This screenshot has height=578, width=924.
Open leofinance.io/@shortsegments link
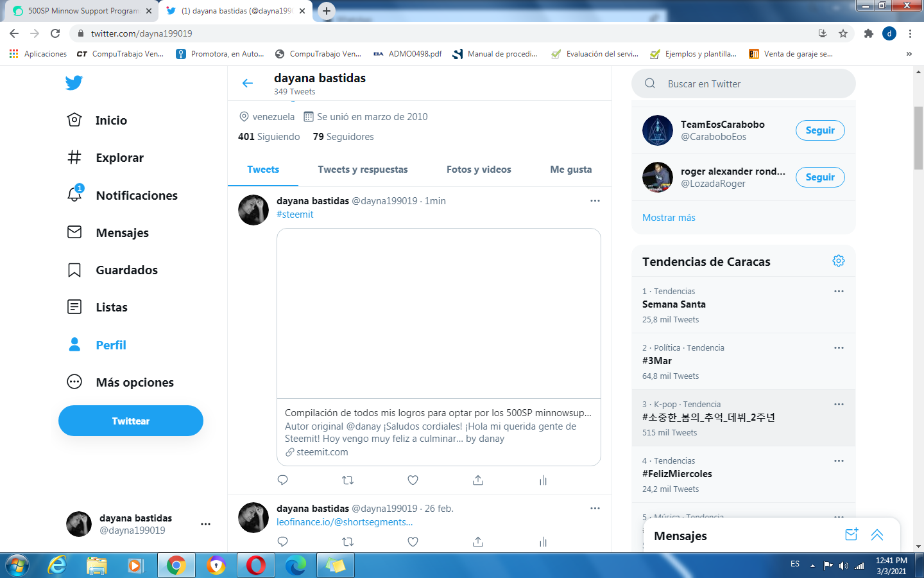point(345,522)
